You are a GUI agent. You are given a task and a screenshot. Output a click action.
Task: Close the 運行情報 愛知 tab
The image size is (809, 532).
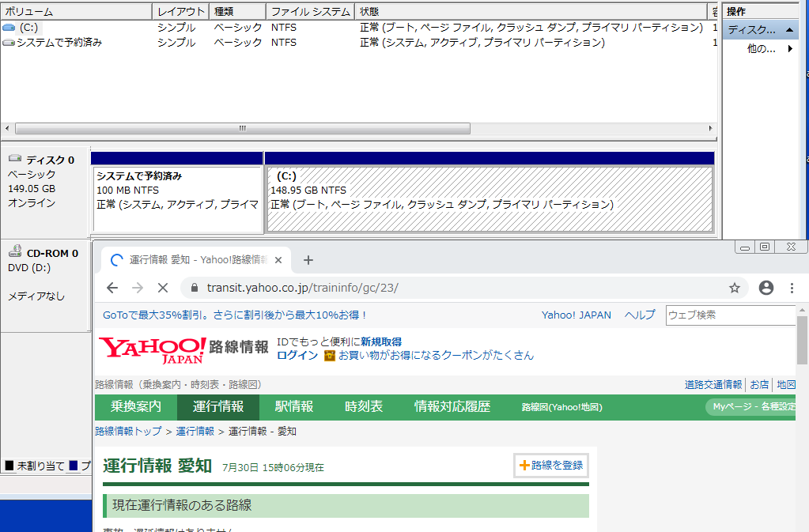[x=278, y=260]
